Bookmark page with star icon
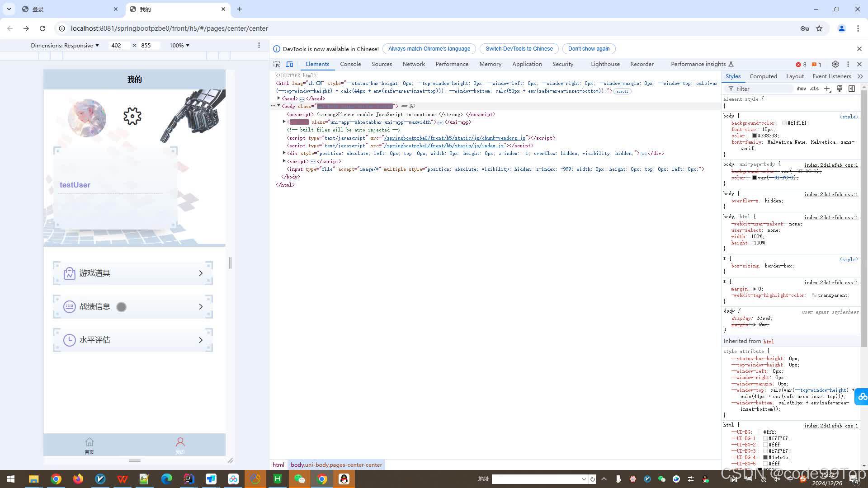Screen dimensions: 868x488 pos(819,28)
